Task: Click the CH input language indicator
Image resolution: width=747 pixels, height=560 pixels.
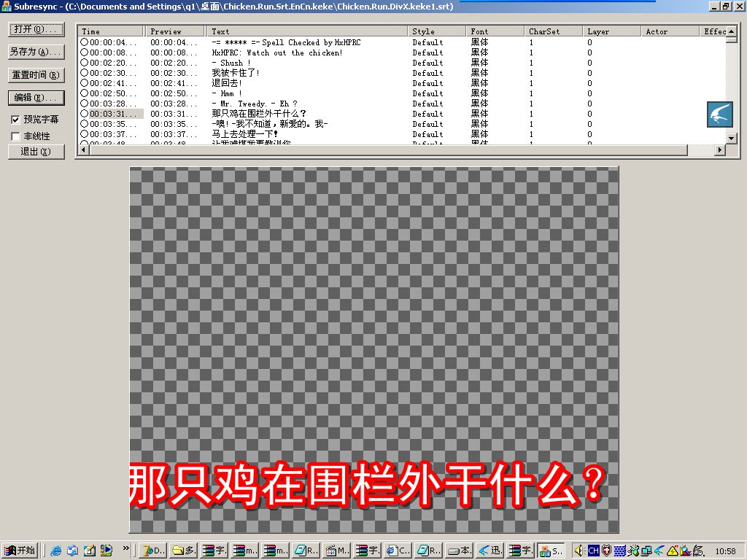Action: (x=592, y=551)
